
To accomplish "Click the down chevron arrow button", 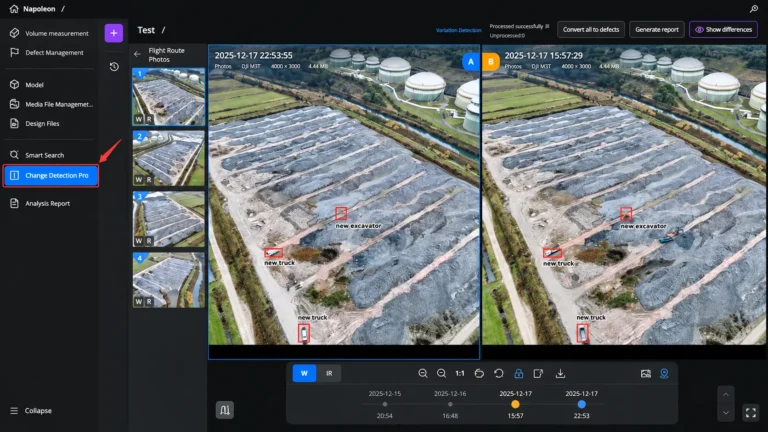I will [x=726, y=413].
